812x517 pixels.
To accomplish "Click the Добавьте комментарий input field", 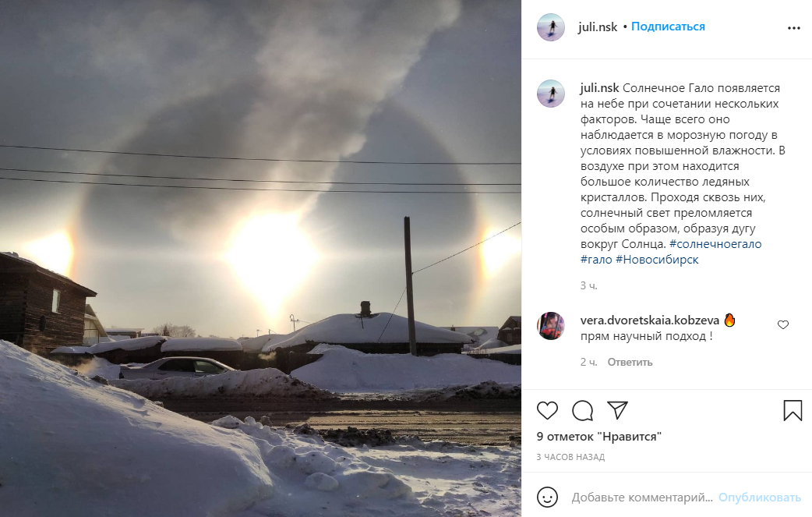I will pyautogui.click(x=642, y=498).
